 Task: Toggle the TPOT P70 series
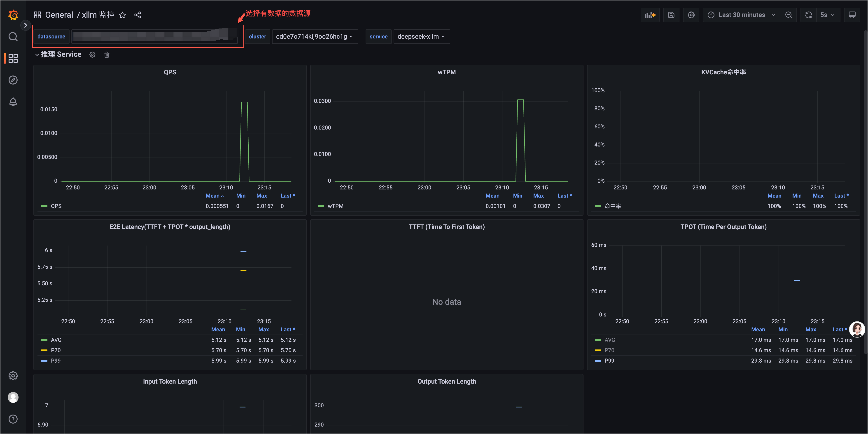tap(609, 350)
